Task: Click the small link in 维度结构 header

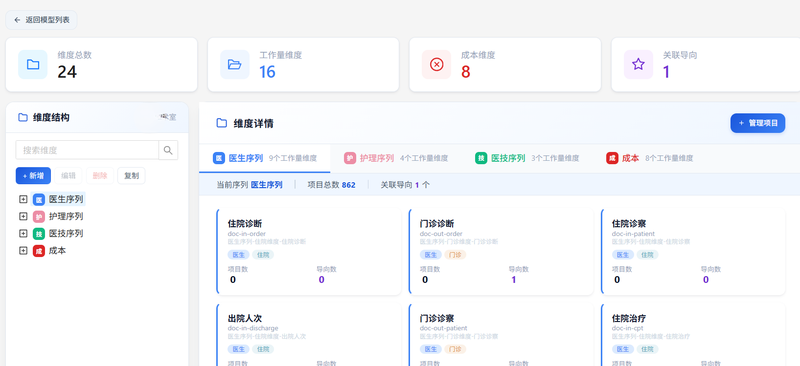Action: pyautogui.click(x=168, y=117)
